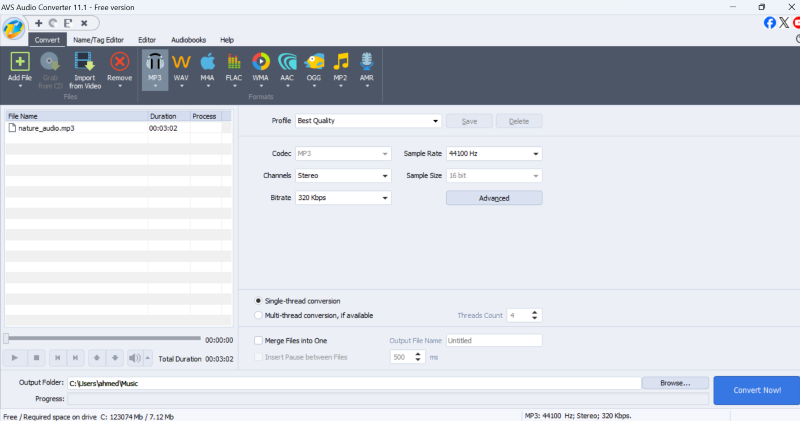Open the Sample Rate dropdown
This screenshot has width=800, height=421.
[493, 154]
